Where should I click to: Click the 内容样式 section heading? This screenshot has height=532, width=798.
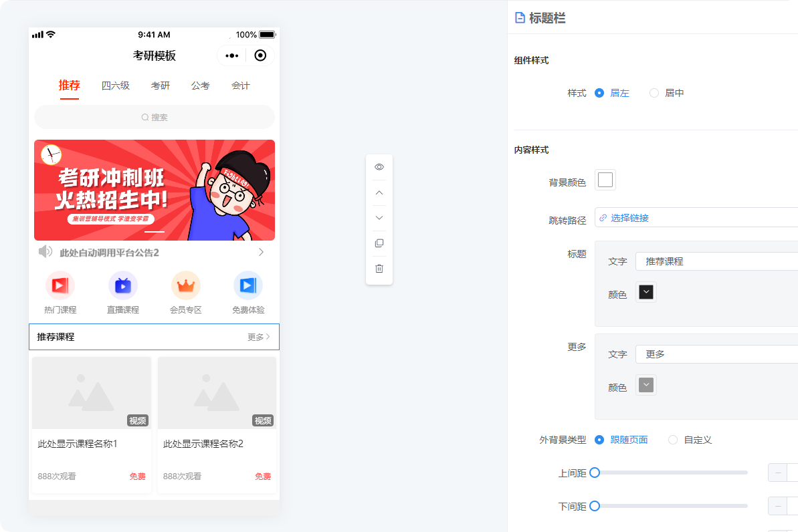click(531, 150)
